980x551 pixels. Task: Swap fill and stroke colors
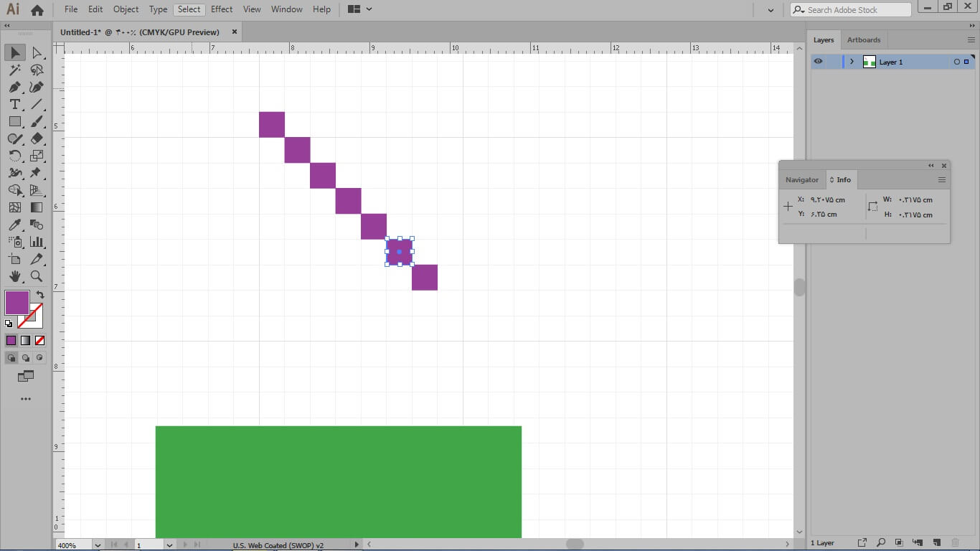[x=40, y=294]
